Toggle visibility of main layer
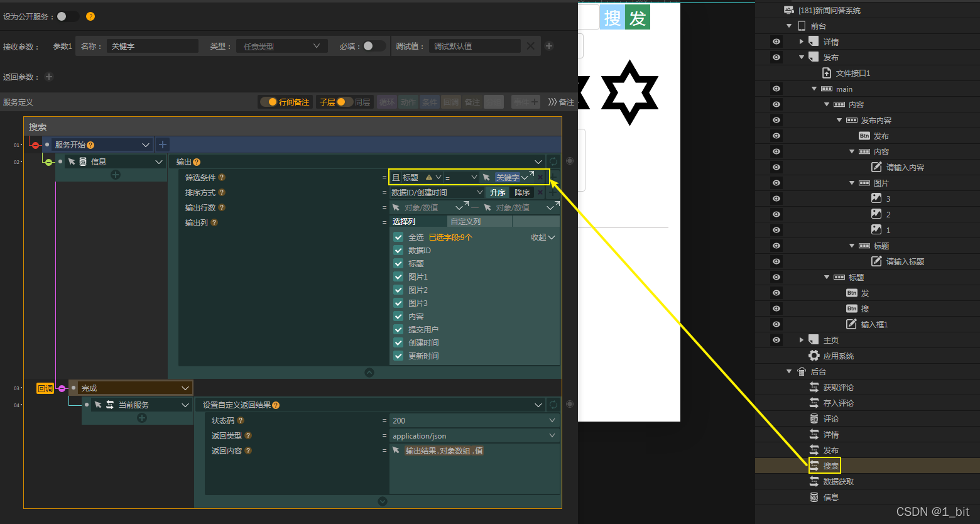Screen dimensions: 980x524 776,89
